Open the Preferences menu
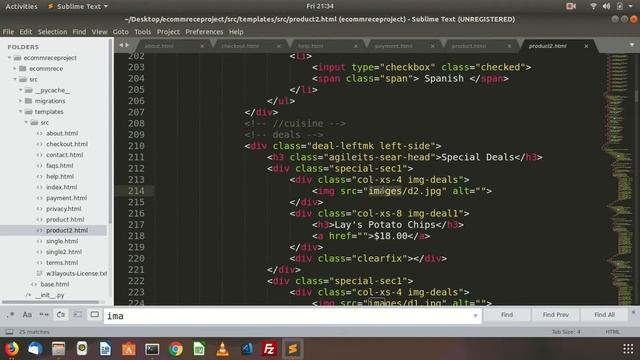 (x=204, y=32)
